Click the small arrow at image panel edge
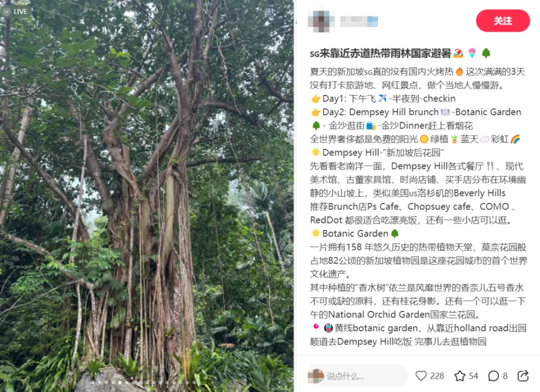The width and height of the screenshot is (540, 392). click(x=296, y=22)
